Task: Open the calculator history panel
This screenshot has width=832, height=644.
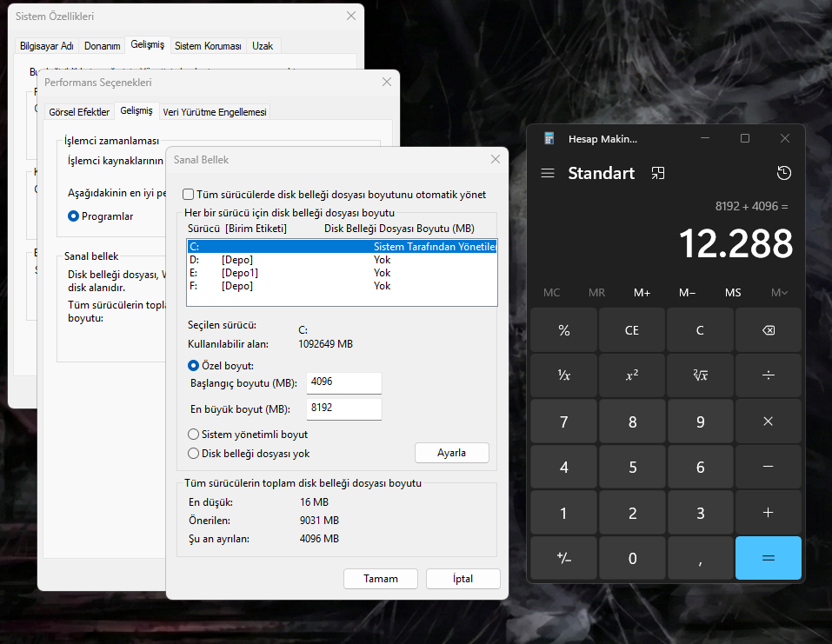Action: click(x=783, y=173)
